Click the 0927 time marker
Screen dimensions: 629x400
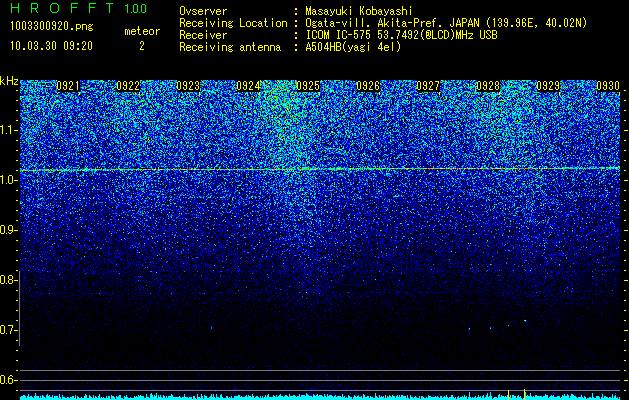point(428,86)
